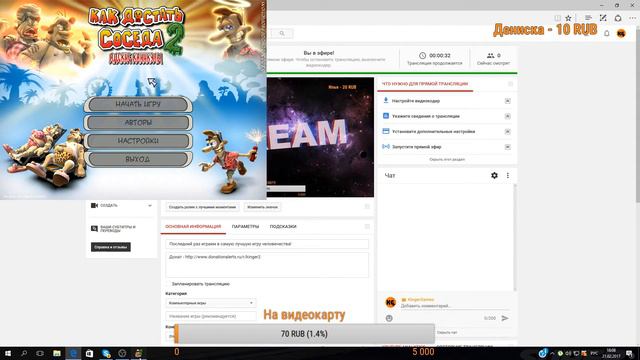This screenshot has height=360, width=640.
Task: Send chat message with arrow icon
Action: click(505, 318)
